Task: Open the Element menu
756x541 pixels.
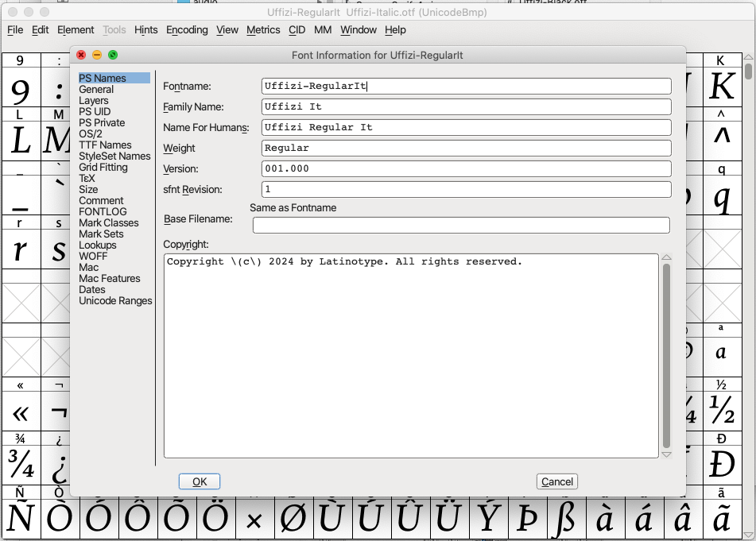Action: coord(76,30)
